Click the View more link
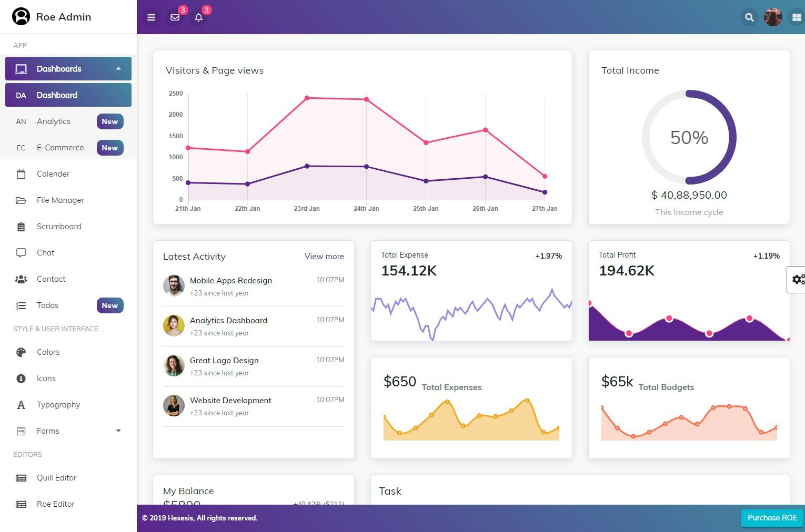Image resolution: width=805 pixels, height=532 pixels. (x=324, y=257)
